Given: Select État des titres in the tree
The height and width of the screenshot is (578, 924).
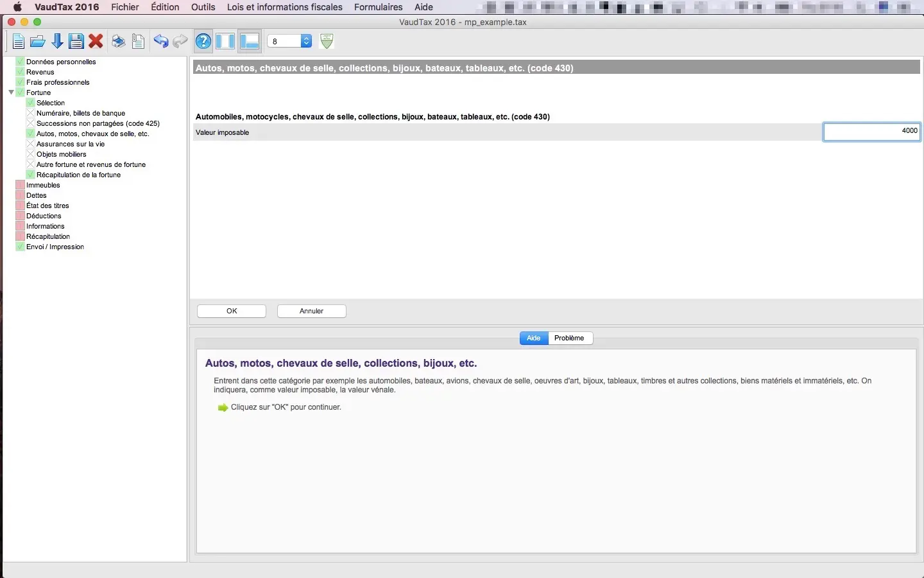Looking at the screenshot, I should pyautogui.click(x=47, y=206).
